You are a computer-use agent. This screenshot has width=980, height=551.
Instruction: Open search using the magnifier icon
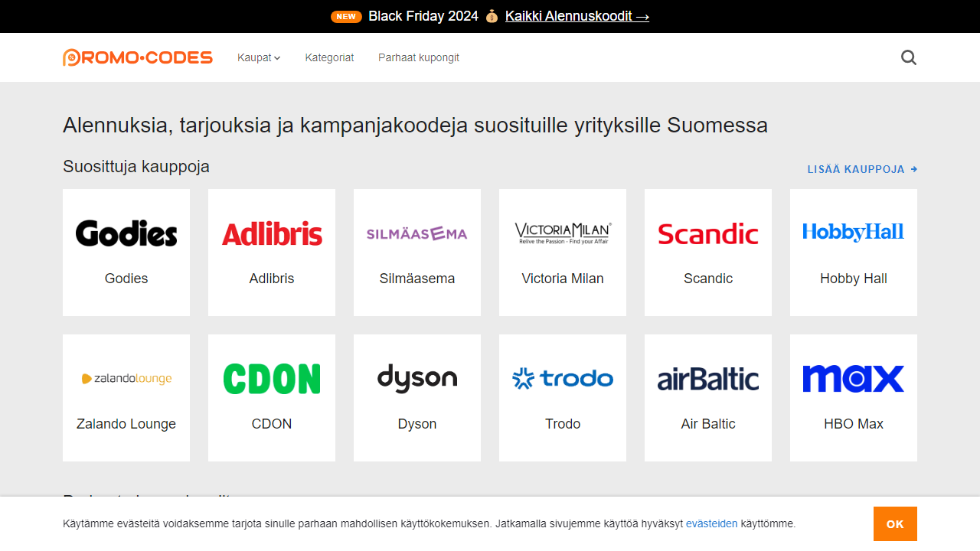[908, 57]
